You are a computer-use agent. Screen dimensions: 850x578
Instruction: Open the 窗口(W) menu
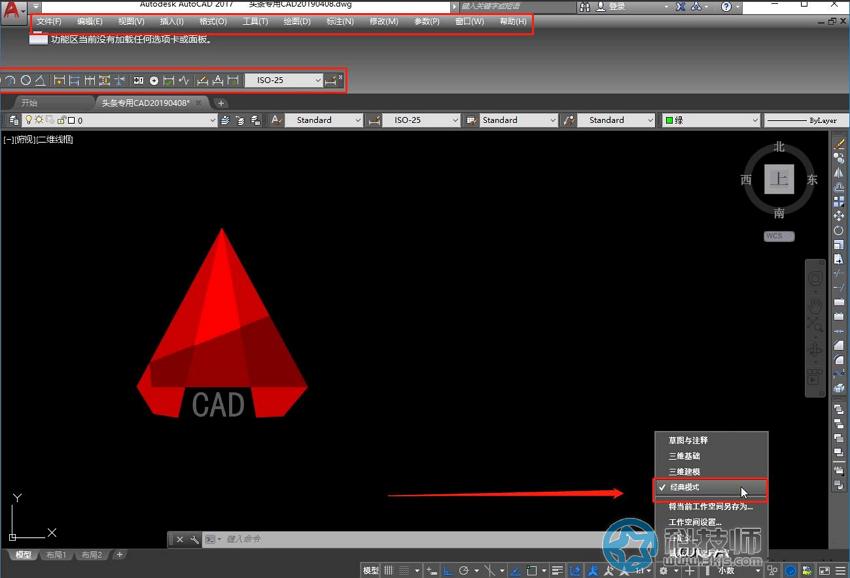[x=469, y=22]
